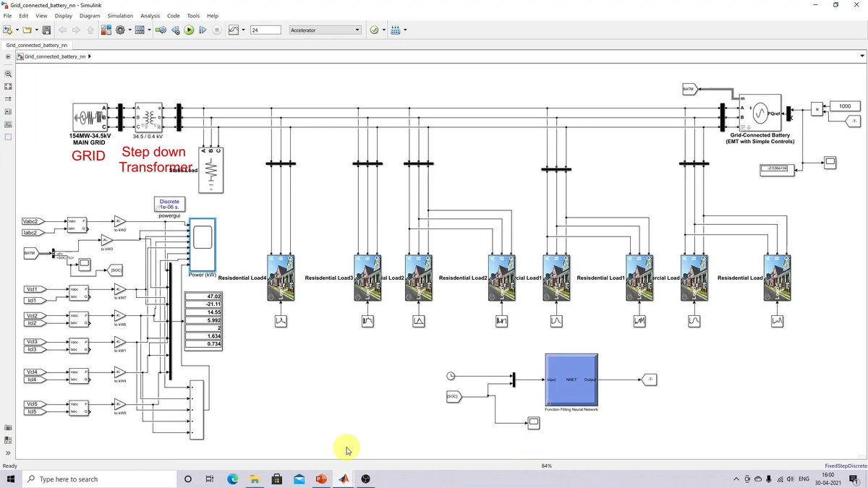Select the Grid_connected_battery_nn tab
The height and width of the screenshot is (488, 868).
tap(36, 44)
